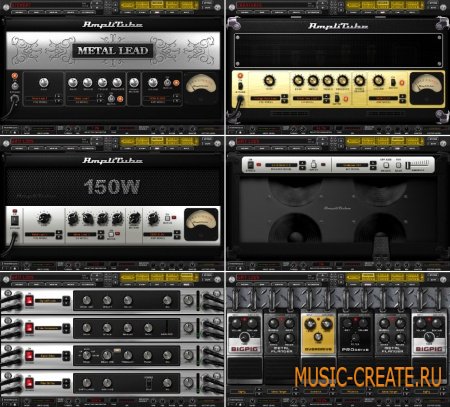Toggle the power button on the last rack unit
Screen dimensions: 450x407
(29, 383)
